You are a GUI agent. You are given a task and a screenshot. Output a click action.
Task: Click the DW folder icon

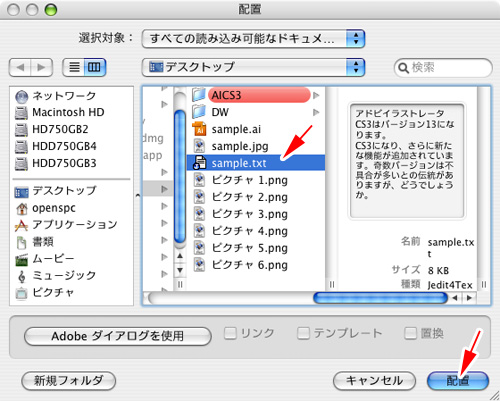pyautogui.click(x=199, y=112)
